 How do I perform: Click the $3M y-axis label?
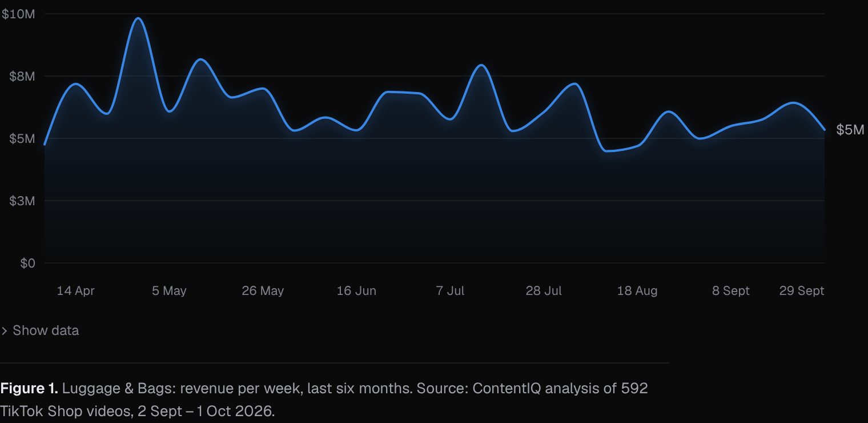click(22, 201)
